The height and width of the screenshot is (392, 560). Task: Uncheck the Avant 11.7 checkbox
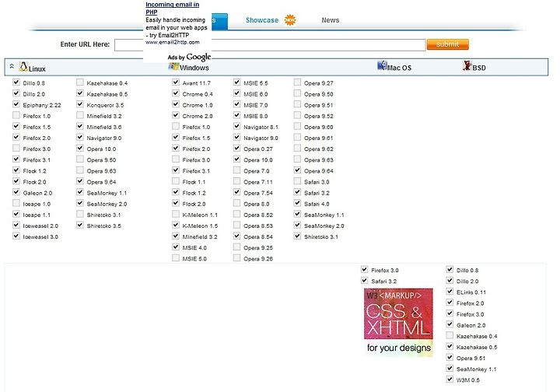click(176, 82)
